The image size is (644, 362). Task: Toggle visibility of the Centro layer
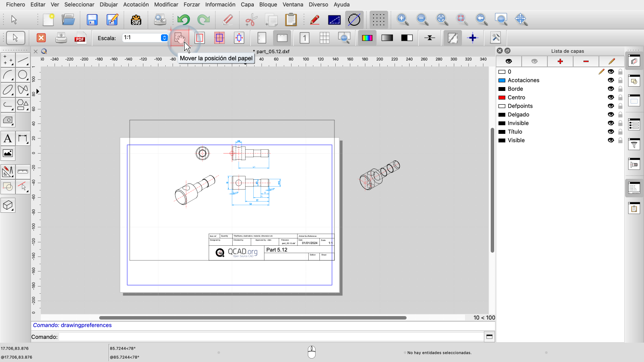tap(611, 97)
